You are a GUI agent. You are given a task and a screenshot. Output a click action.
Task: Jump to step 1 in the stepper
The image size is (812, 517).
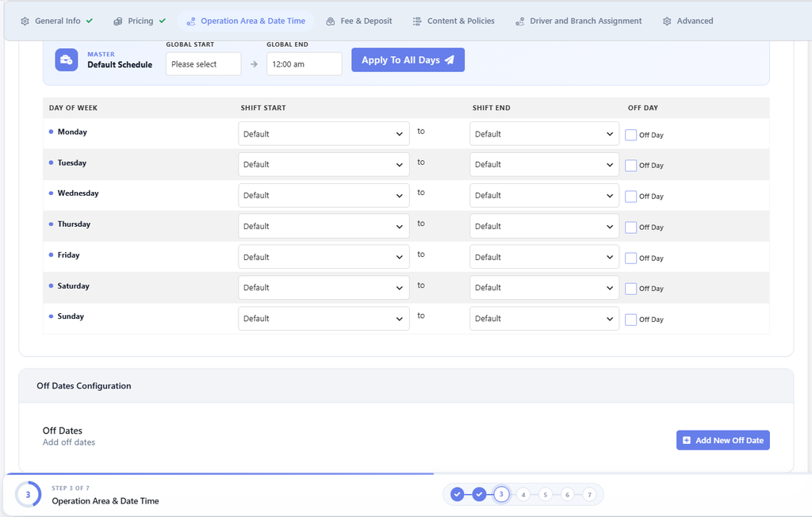[458, 494]
